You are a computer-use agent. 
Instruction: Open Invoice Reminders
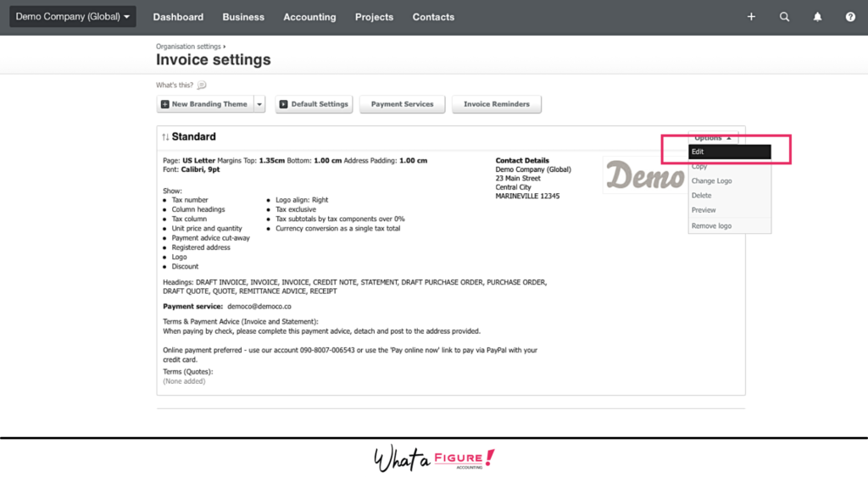click(x=496, y=104)
